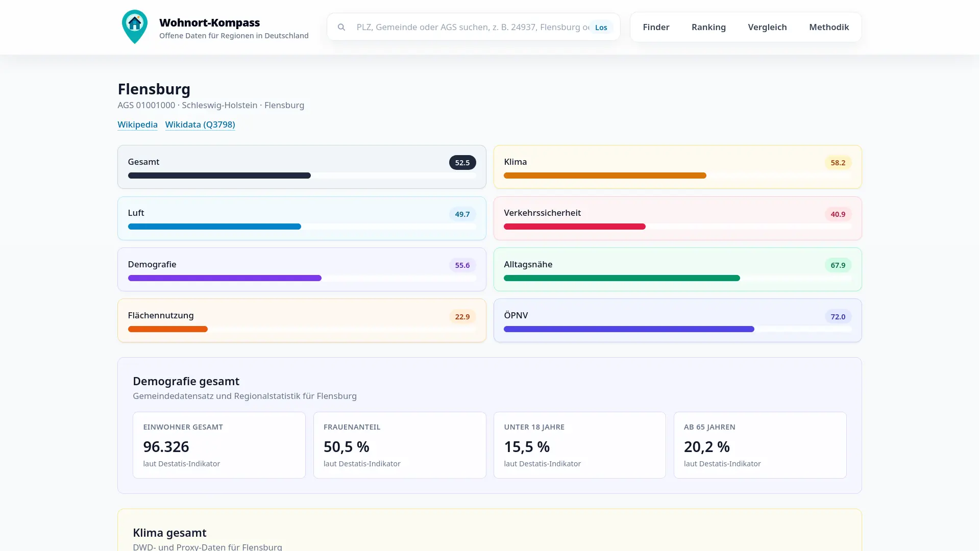Go to the Ranking page
This screenshot has width=980, height=551.
pos(708,27)
